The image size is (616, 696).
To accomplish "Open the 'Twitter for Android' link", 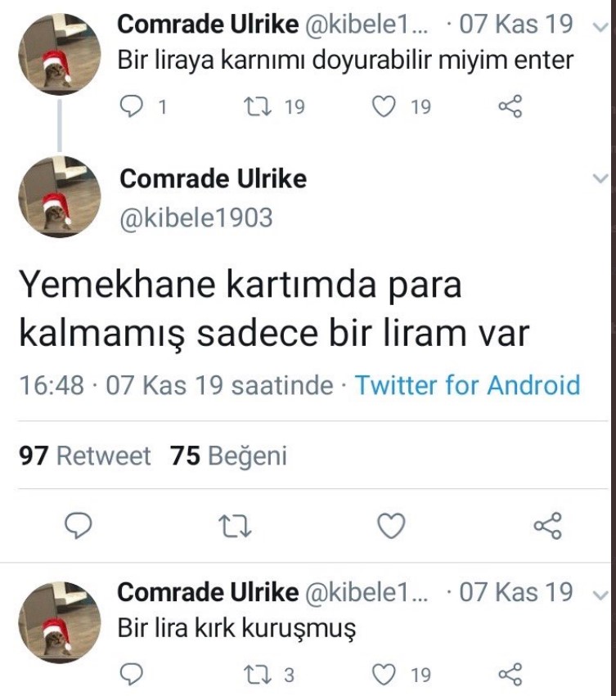I will click(x=467, y=384).
